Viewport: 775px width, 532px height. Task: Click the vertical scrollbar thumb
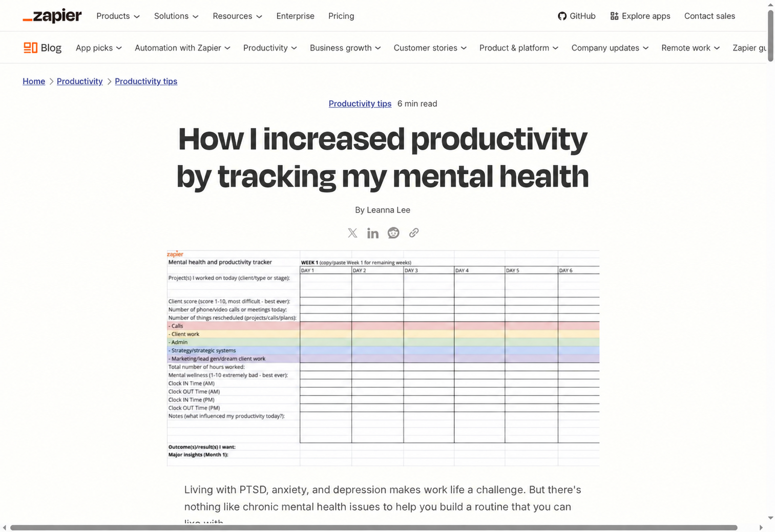point(770,36)
